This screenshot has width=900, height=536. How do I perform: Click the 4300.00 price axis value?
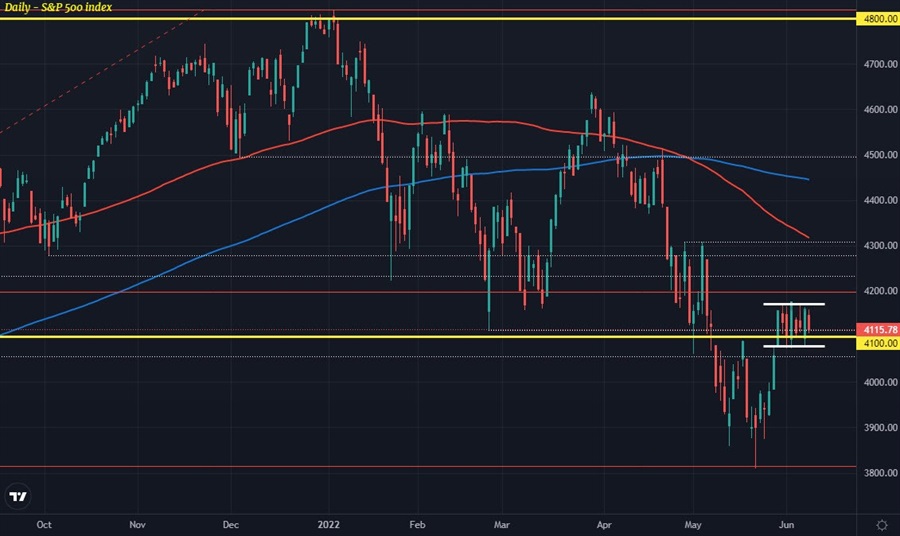pyautogui.click(x=880, y=246)
